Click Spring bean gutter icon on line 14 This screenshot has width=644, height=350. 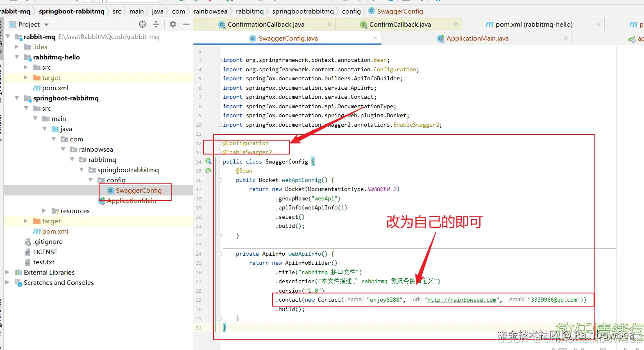pos(208,161)
